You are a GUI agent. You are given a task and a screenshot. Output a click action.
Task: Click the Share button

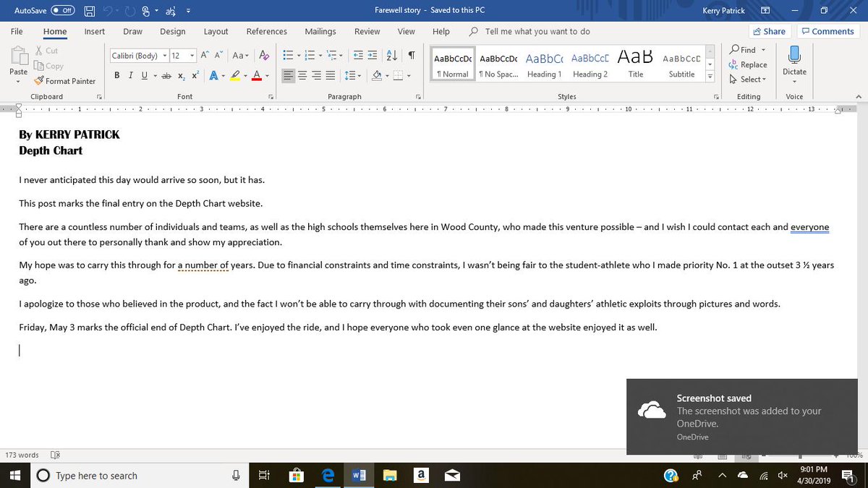tap(769, 31)
